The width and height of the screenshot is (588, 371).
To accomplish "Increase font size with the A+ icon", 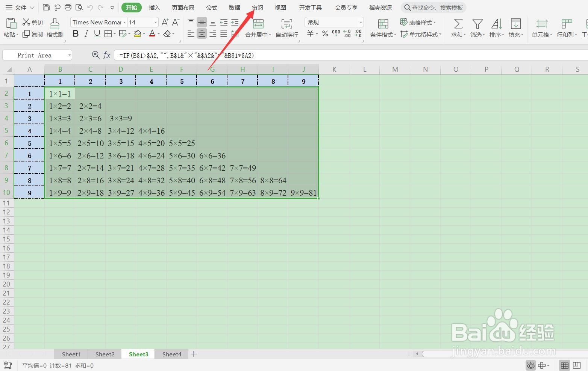I will click(165, 22).
